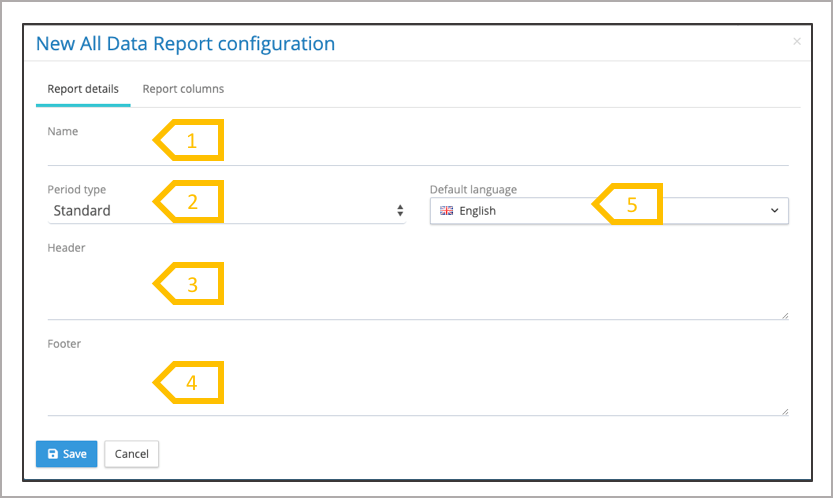Click the Footer text area resize handle
Image resolution: width=833 pixels, height=498 pixels.
(784, 411)
